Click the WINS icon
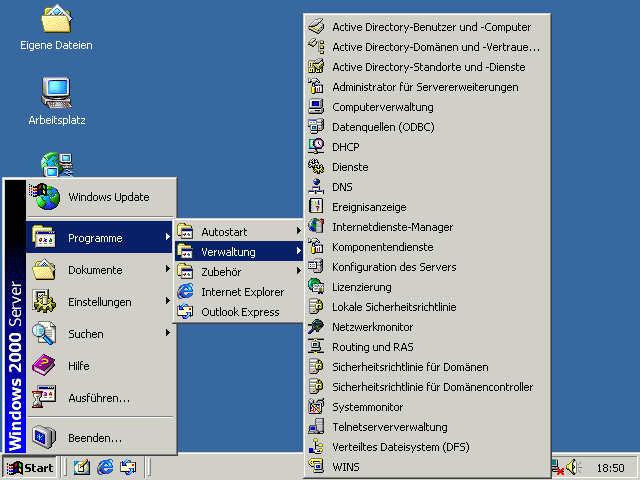This screenshot has width=640, height=480. 316,466
